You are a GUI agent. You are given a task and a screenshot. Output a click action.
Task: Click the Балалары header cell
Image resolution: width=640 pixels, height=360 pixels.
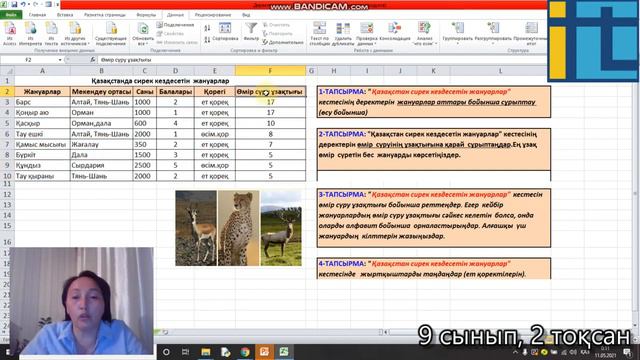(x=176, y=91)
